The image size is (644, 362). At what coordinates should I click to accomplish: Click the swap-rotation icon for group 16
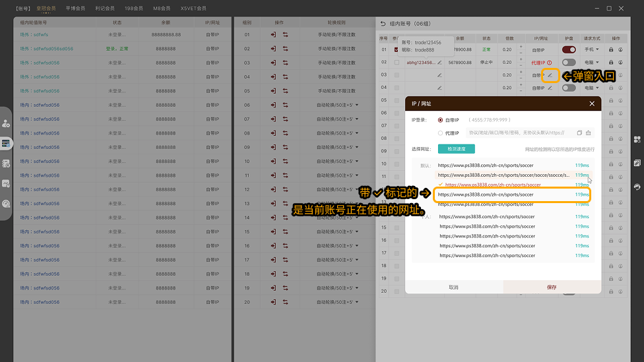(286, 246)
